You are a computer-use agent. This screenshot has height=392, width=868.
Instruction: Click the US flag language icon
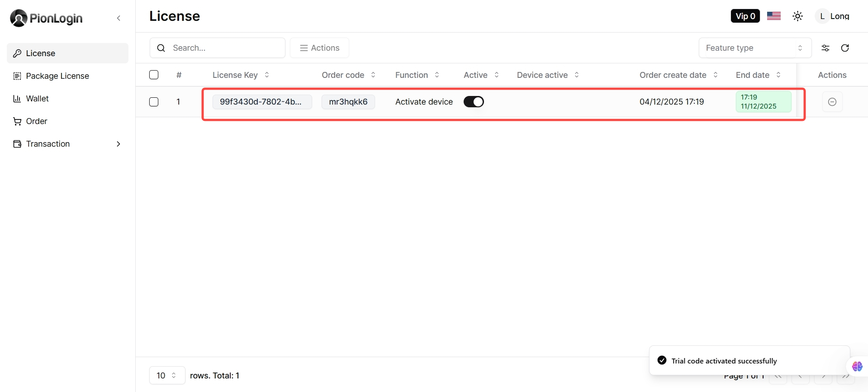(773, 16)
